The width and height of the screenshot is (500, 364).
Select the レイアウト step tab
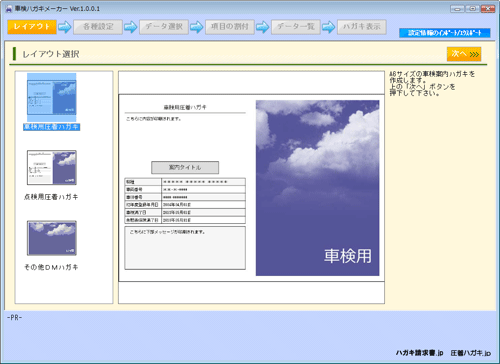click(32, 27)
